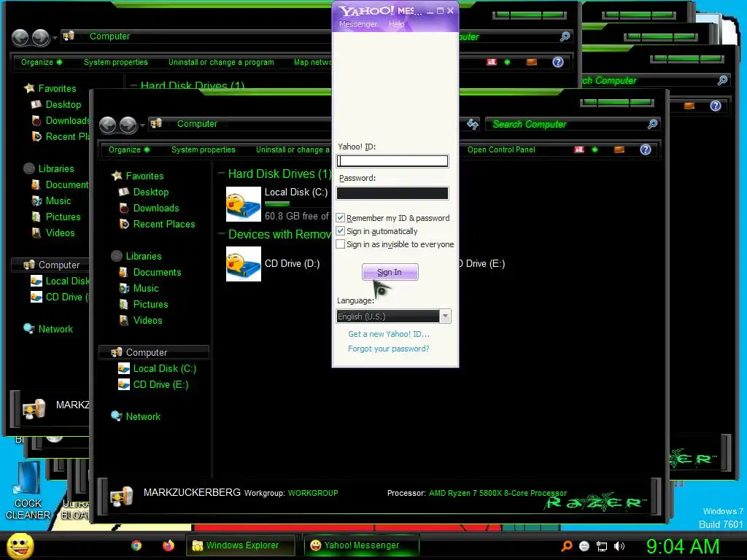Screen dimensions: 747x560
Task: Select Videos in front Explorer navigation pane
Action: pyautogui.click(x=147, y=321)
